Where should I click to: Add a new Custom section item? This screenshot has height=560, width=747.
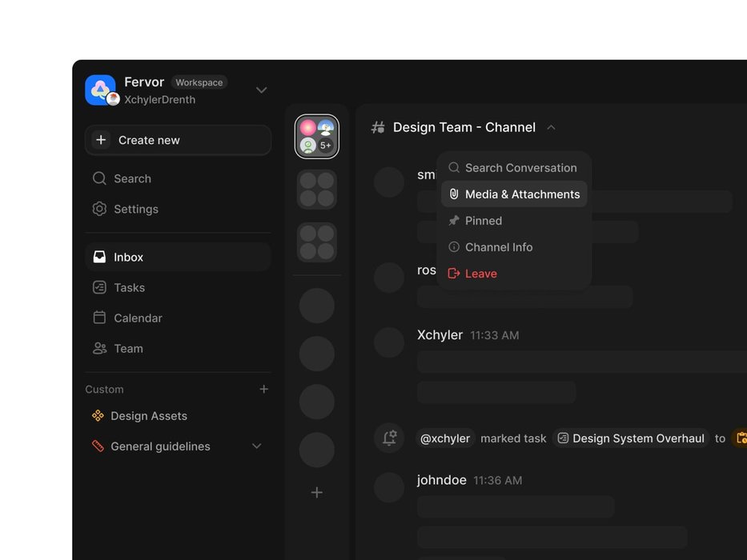263,390
